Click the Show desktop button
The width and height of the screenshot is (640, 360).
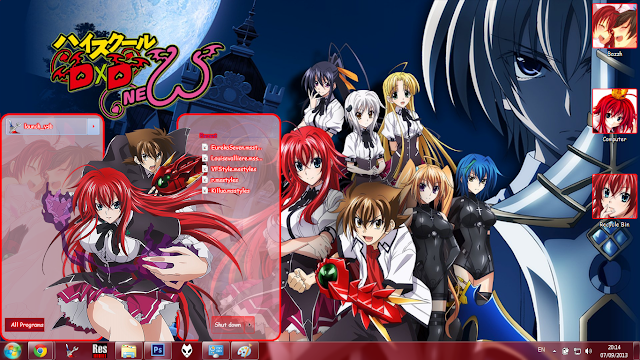click(x=636, y=351)
